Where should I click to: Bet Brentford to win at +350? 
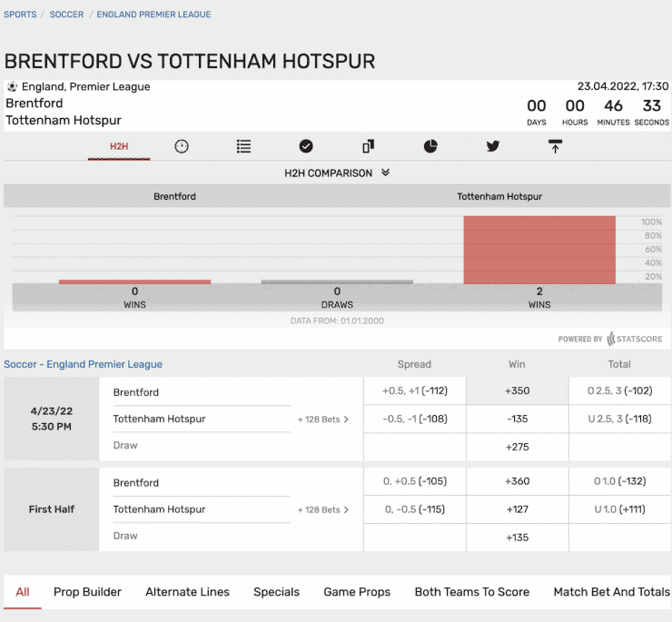(x=517, y=392)
